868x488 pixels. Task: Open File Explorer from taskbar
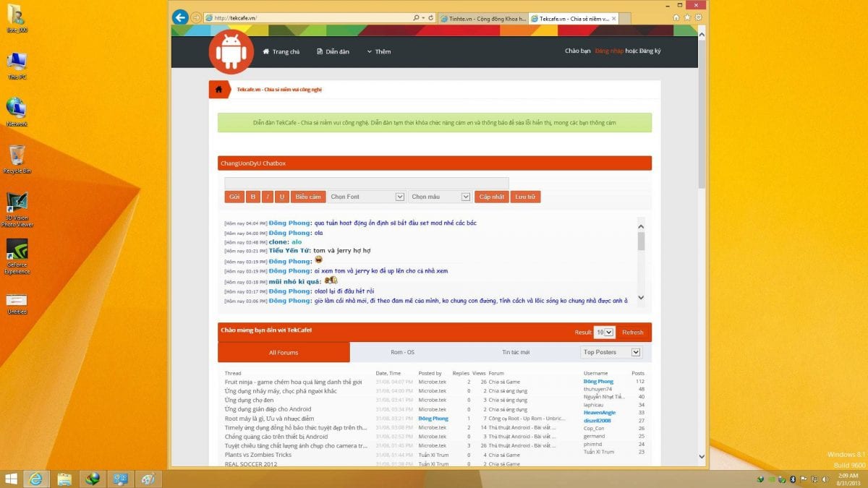tap(64, 479)
